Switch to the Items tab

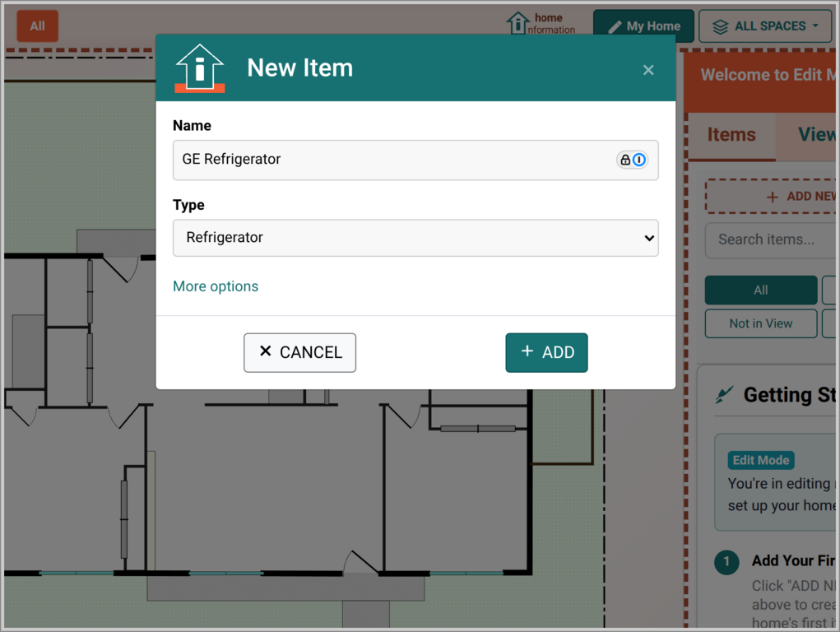[x=731, y=135]
